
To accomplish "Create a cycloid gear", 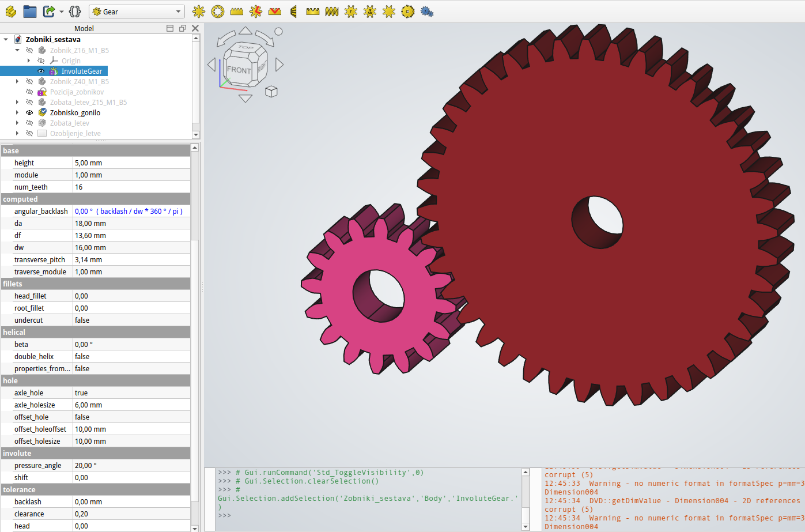I will (x=255, y=11).
